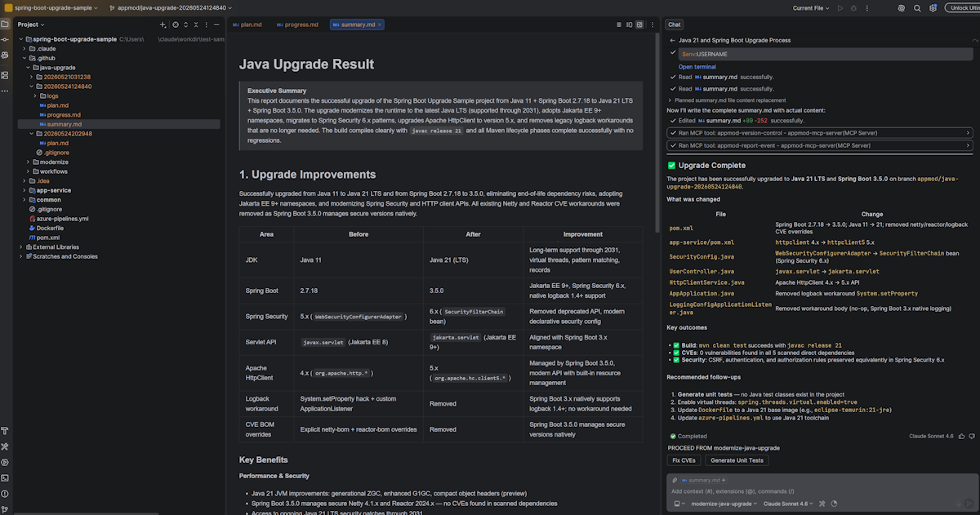Click the HttpClientService.java entry in the changes table
Image resolution: width=980 pixels, height=515 pixels.
click(706, 282)
